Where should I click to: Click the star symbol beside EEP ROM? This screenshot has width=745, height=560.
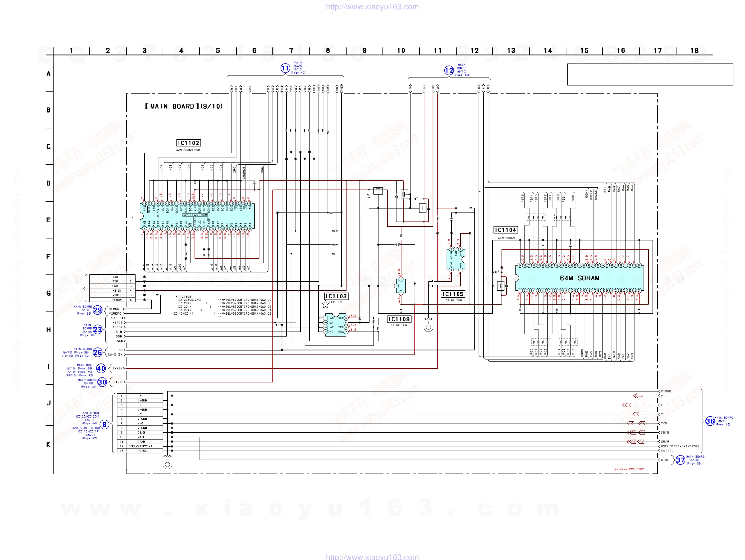point(325,305)
